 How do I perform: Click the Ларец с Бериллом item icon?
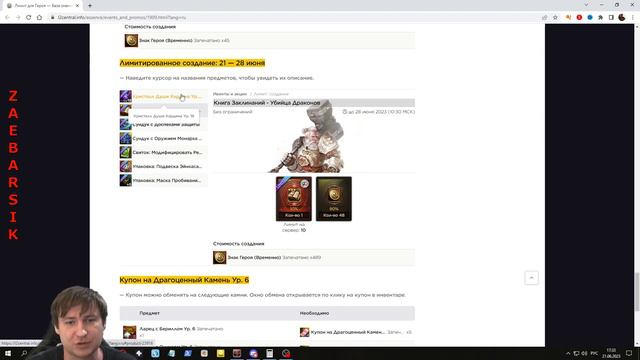pyautogui.click(x=129, y=332)
